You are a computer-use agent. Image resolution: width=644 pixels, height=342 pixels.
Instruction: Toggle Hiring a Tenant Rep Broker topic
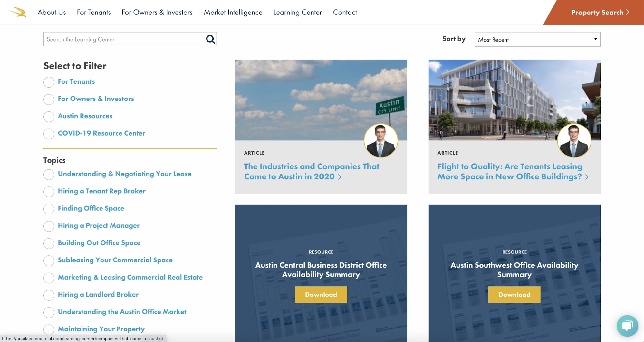(49, 192)
